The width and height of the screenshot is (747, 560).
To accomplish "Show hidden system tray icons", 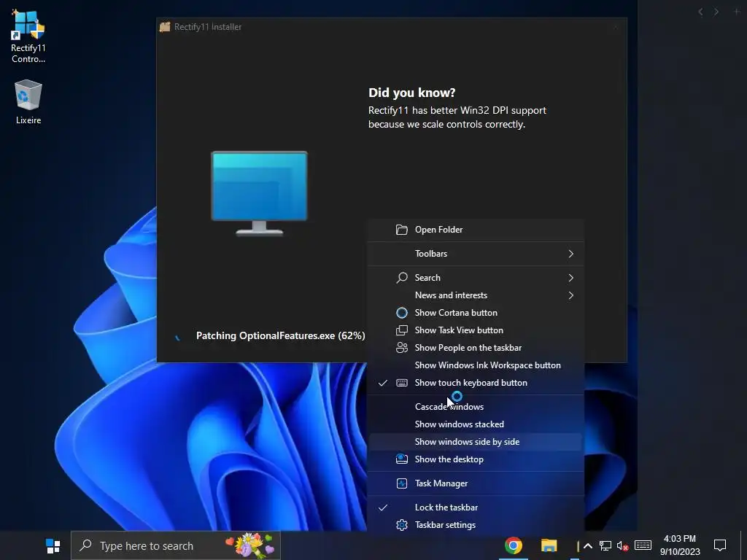I will click(588, 545).
